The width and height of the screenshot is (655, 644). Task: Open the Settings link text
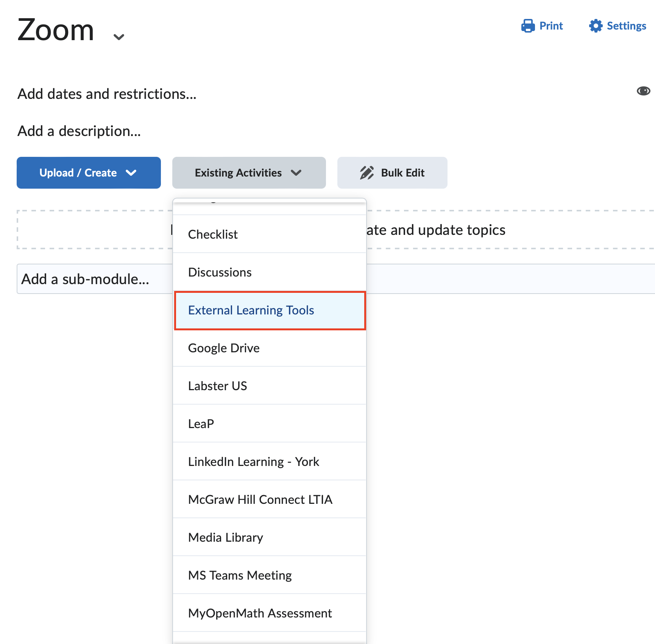pos(626,26)
